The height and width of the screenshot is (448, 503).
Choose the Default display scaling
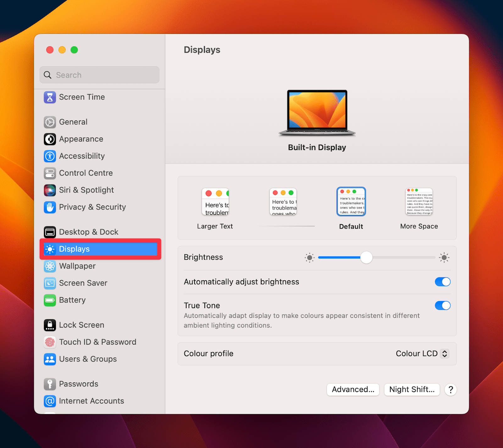click(x=351, y=201)
